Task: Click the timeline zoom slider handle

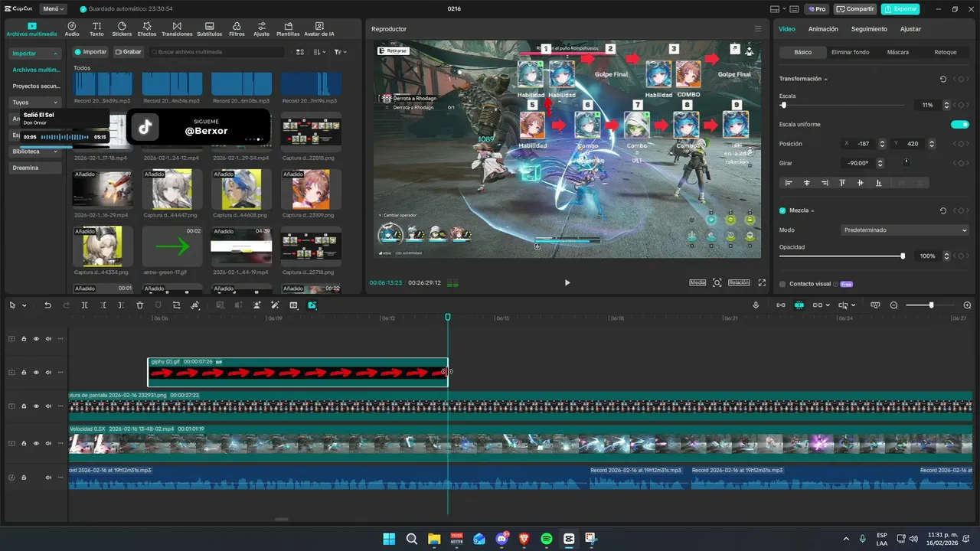Action: click(931, 305)
